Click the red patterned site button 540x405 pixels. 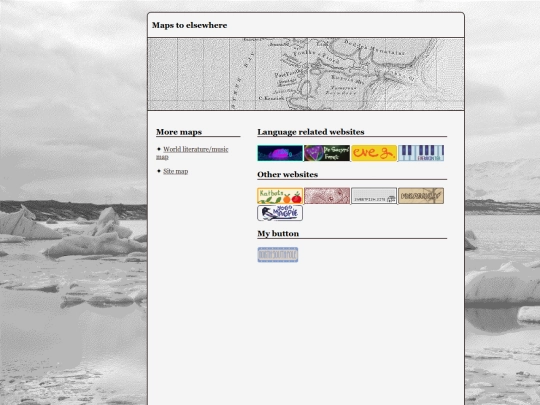tap(327, 196)
